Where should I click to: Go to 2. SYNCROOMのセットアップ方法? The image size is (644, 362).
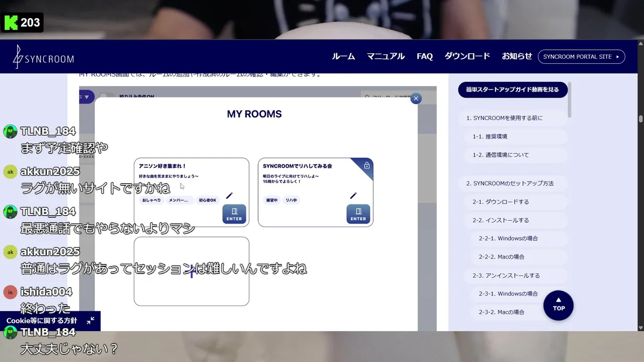click(x=513, y=184)
